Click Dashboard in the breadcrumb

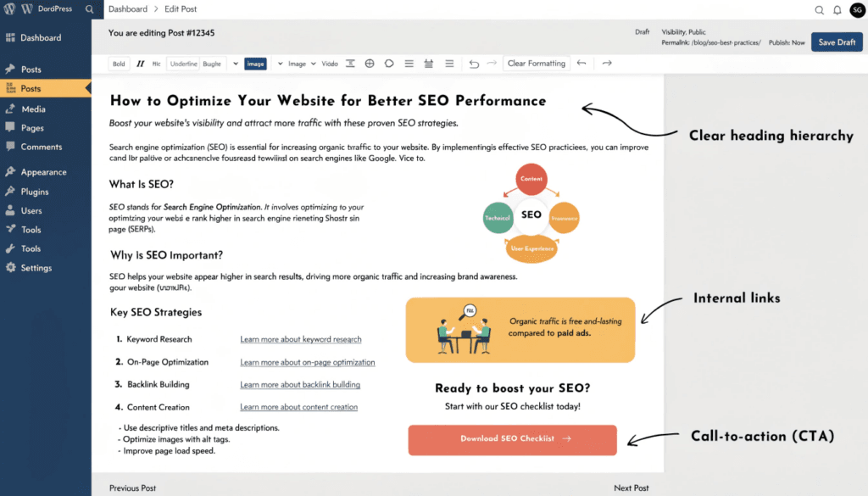(128, 8)
